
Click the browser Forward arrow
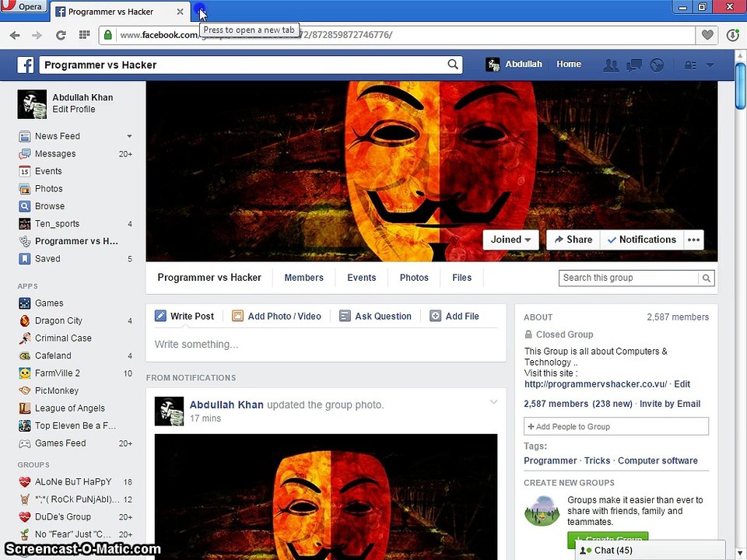pos(37,35)
